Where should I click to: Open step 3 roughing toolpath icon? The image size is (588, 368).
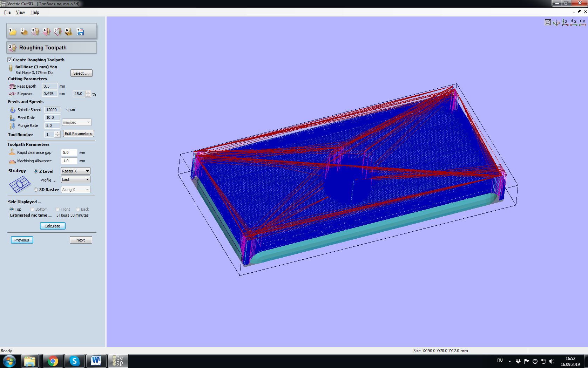(35, 32)
